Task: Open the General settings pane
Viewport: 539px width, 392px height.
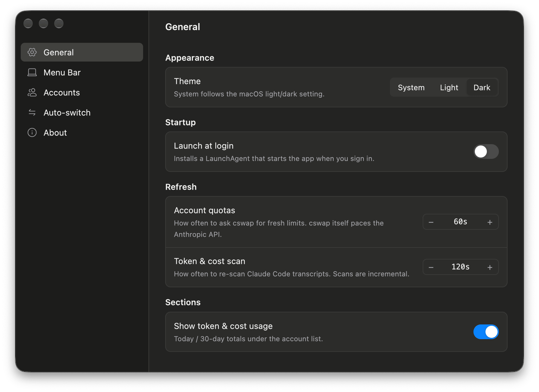Action: tap(82, 52)
